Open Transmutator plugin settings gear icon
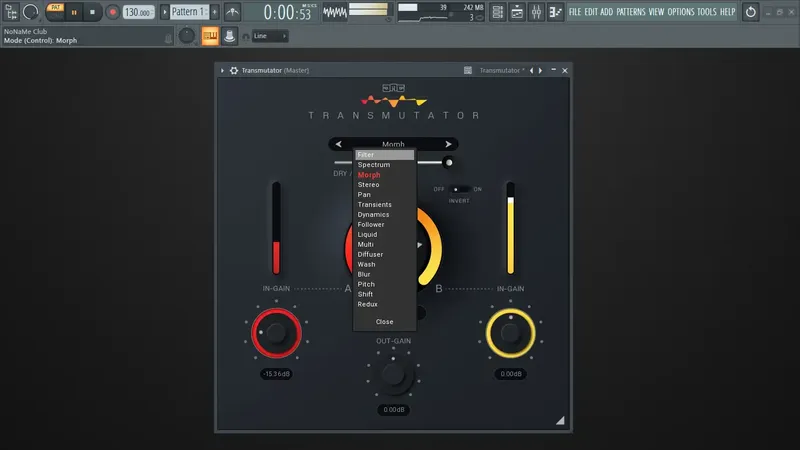800x450 pixels. (234, 70)
